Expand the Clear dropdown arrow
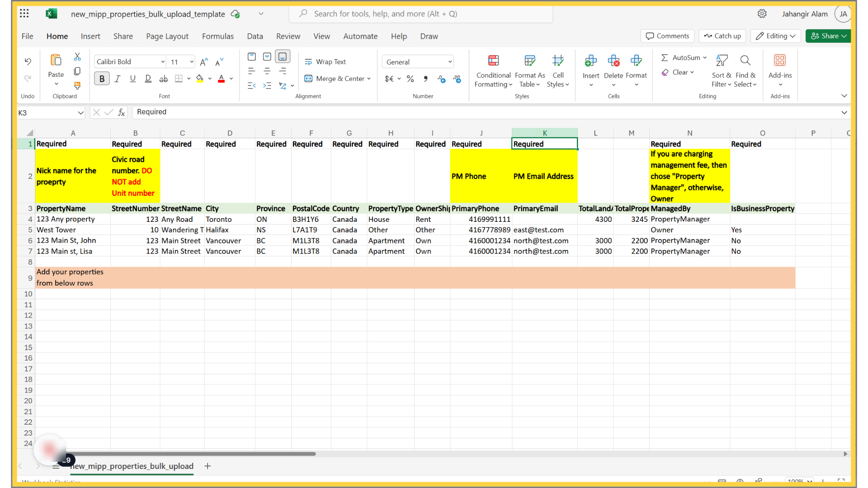This screenshot has height=488, width=868. click(x=692, y=72)
